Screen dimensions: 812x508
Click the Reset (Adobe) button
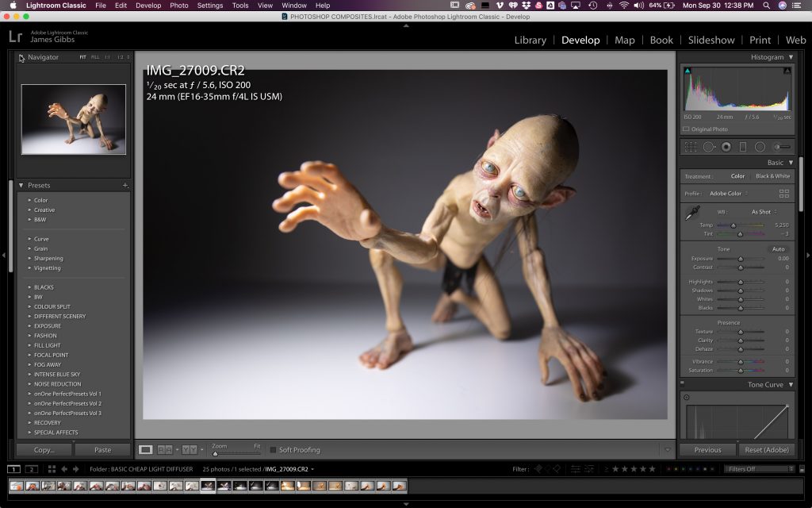pyautogui.click(x=767, y=450)
